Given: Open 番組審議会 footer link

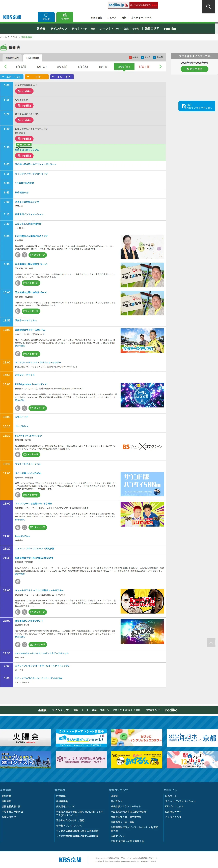Looking at the screenshot, I should (62, 801).
